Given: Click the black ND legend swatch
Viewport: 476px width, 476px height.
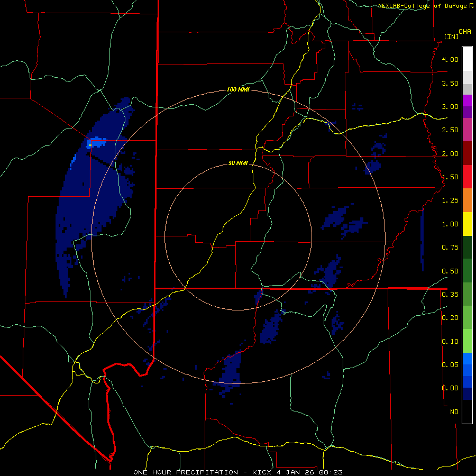Looking at the screenshot, I should (467, 411).
